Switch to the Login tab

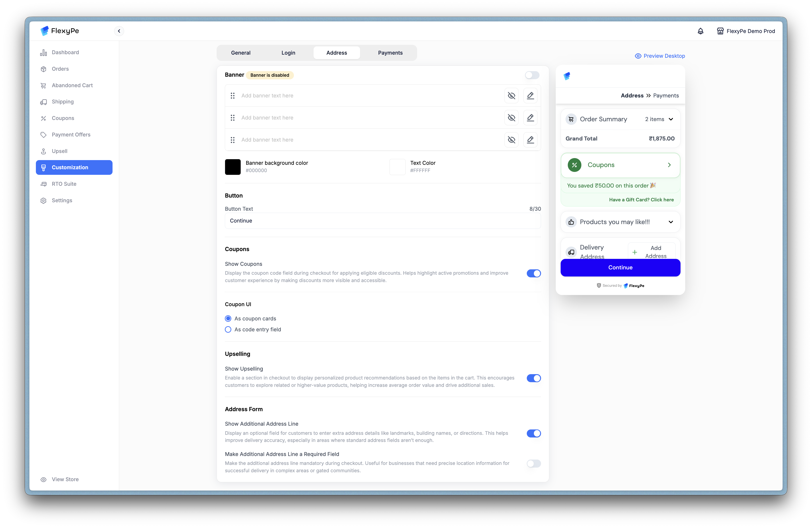[x=288, y=53]
